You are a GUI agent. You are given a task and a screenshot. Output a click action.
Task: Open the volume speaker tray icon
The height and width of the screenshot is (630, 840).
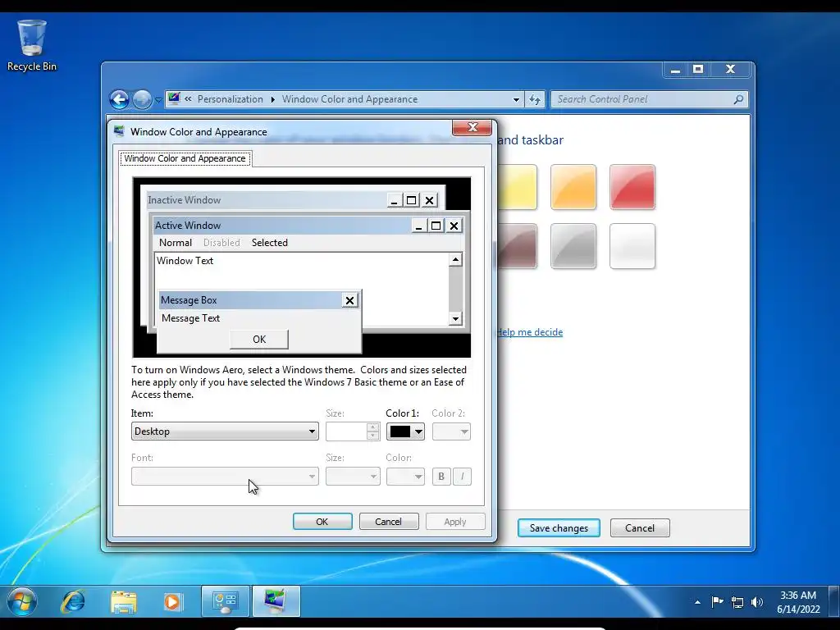click(x=757, y=602)
